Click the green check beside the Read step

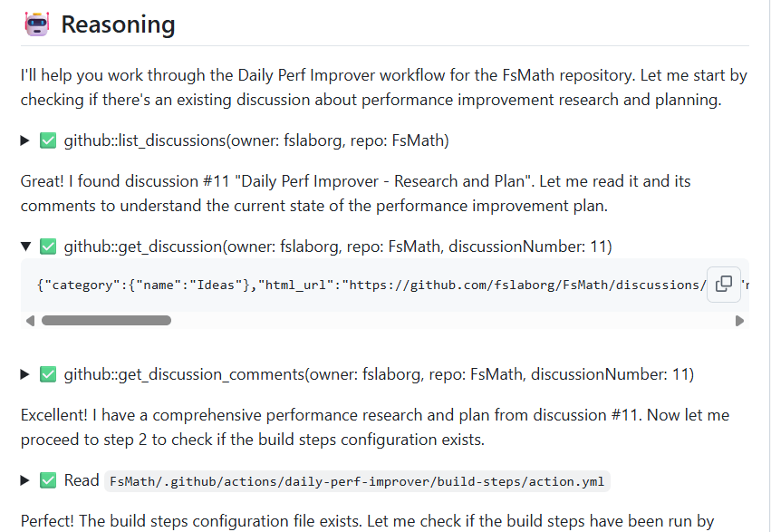pos(48,481)
